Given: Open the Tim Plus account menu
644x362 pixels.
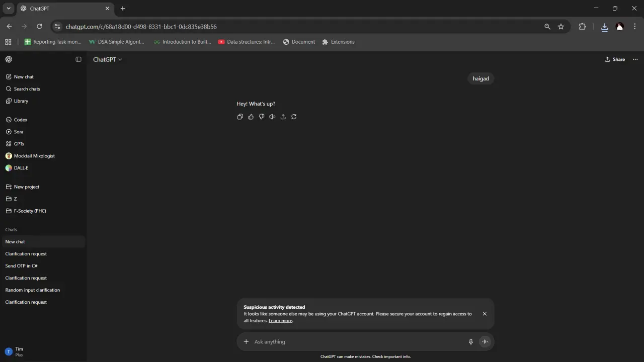Looking at the screenshot, I should point(43,351).
